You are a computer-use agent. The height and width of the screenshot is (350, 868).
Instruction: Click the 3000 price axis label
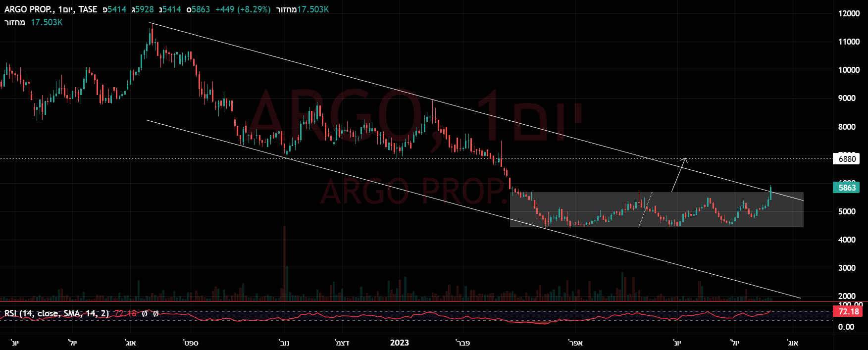[847, 268]
